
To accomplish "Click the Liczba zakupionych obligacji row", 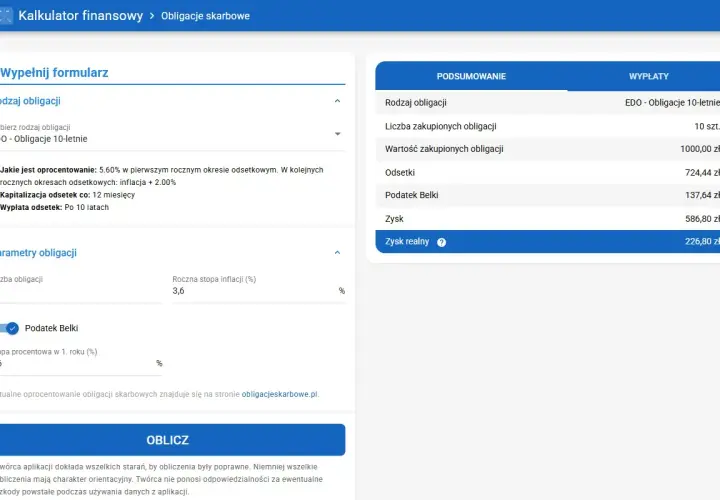I will pyautogui.click(x=548, y=126).
